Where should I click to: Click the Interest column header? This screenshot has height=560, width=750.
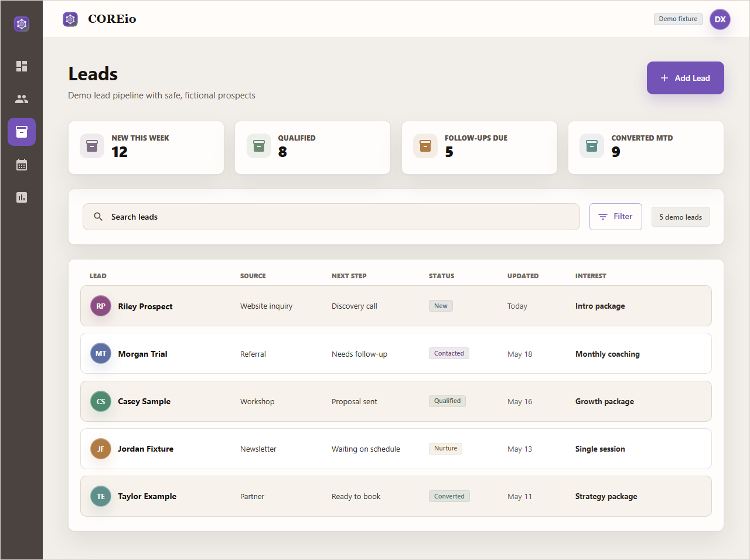point(591,276)
